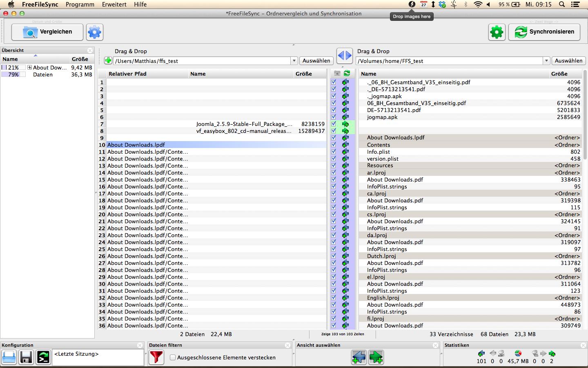Open Spotlight search magnifier
The height and width of the screenshot is (368, 588).
[x=562, y=4]
